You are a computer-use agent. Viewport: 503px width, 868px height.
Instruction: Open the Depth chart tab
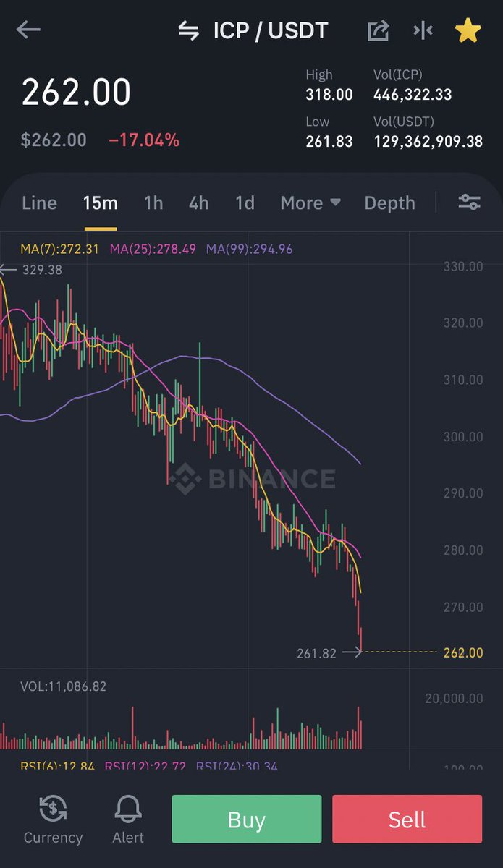390,203
